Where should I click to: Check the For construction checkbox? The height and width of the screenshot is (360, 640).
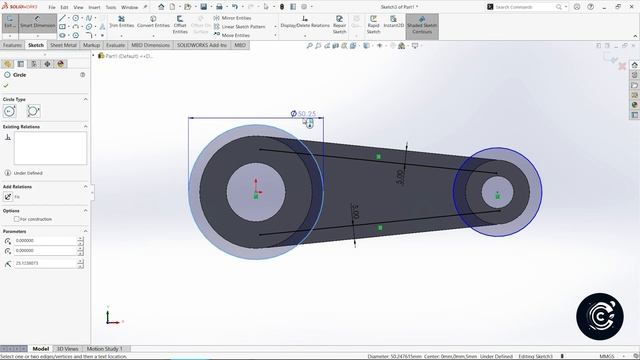(x=17, y=219)
